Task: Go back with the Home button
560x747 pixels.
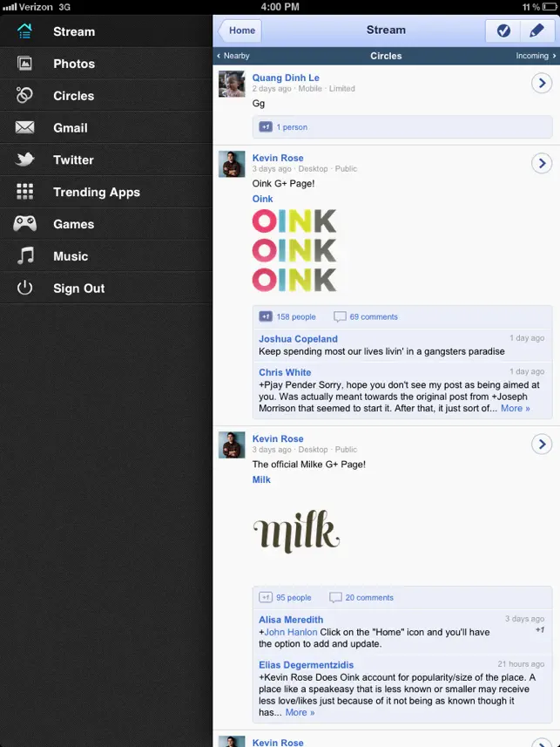Action: (240, 31)
